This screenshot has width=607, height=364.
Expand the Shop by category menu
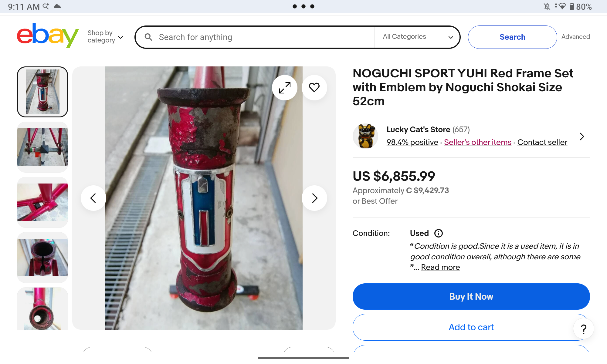pyautogui.click(x=105, y=37)
